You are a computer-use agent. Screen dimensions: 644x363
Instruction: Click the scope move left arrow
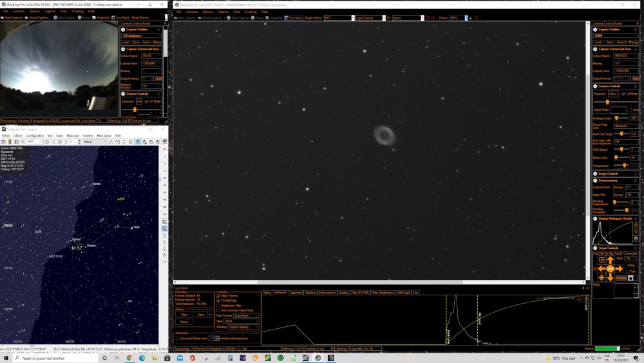tap(601, 269)
